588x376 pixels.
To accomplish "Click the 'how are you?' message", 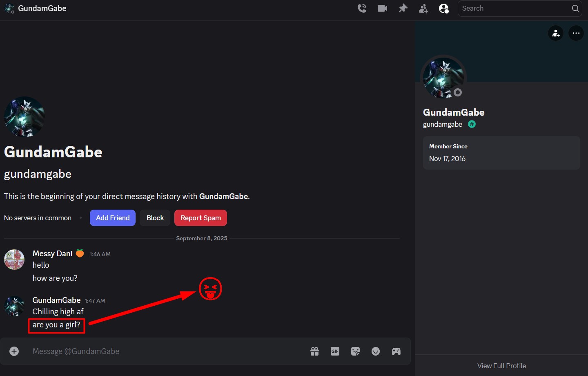I will tap(55, 278).
